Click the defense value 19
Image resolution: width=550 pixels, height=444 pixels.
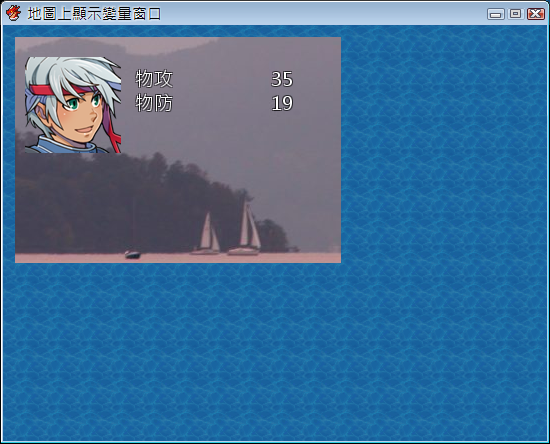pos(282,103)
